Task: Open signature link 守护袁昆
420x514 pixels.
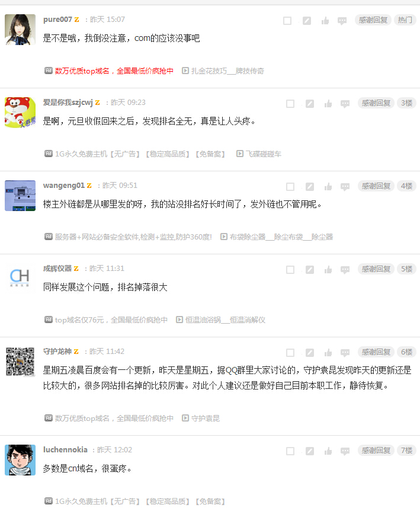Action: point(206,419)
